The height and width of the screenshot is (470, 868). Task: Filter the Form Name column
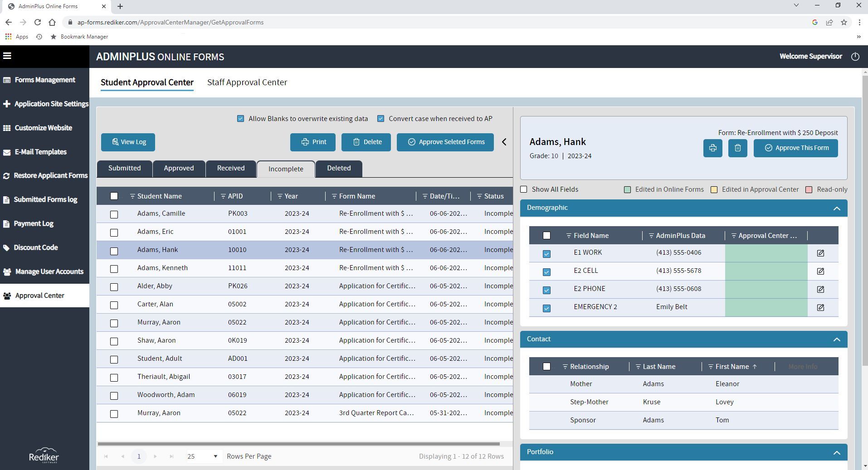(x=334, y=196)
